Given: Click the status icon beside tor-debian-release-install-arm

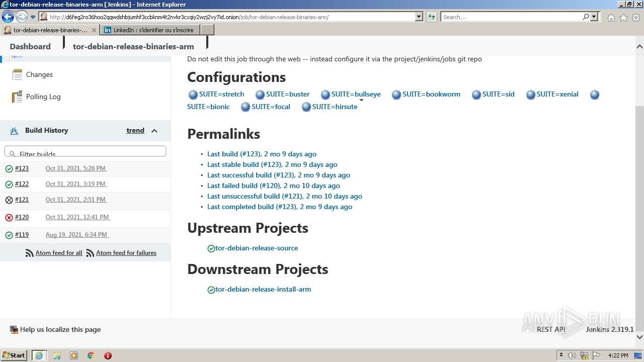Looking at the screenshot, I should click(x=211, y=290).
